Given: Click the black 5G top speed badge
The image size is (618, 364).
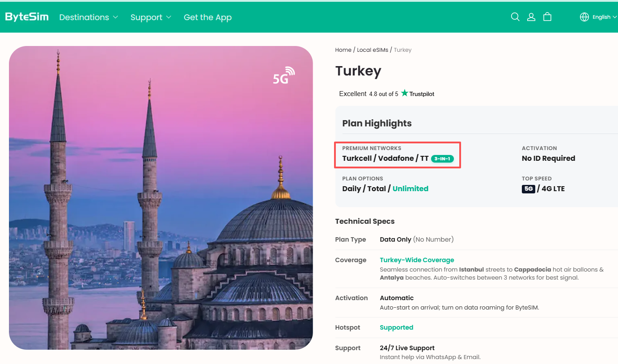Looking at the screenshot, I should click(529, 189).
